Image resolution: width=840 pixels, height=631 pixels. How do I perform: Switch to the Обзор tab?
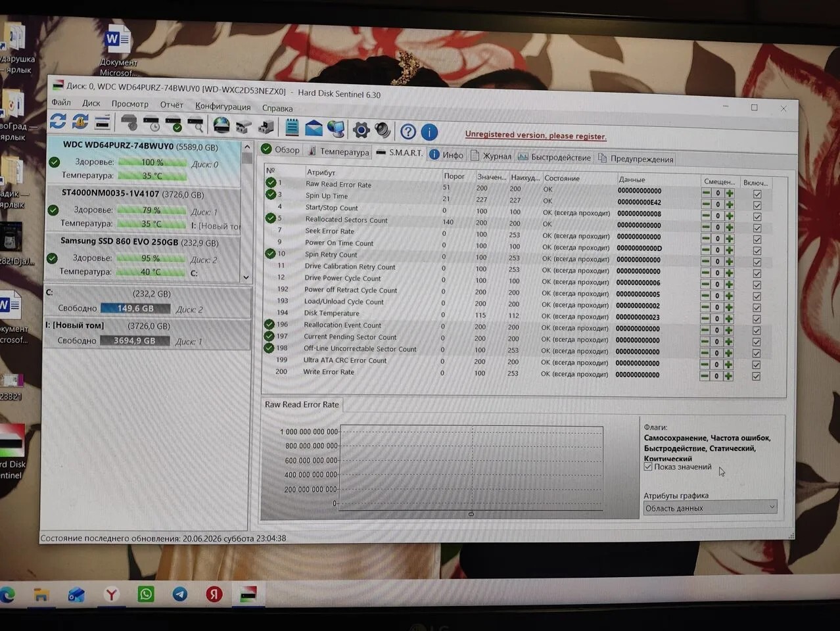click(281, 150)
